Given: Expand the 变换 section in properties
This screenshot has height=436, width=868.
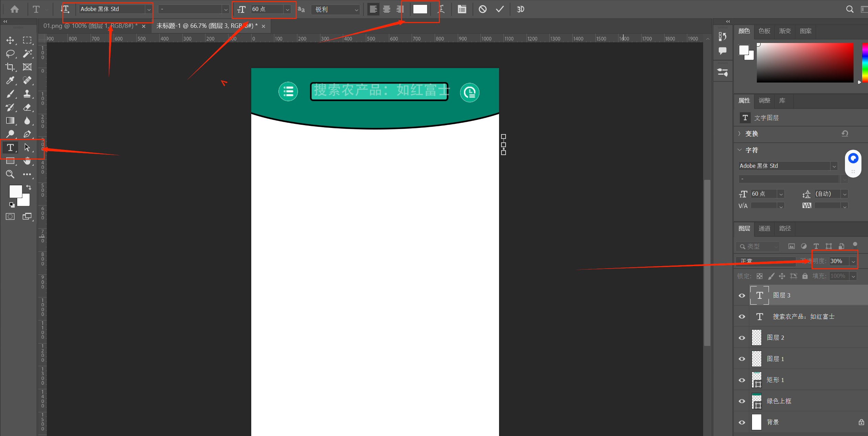Looking at the screenshot, I should click(740, 133).
